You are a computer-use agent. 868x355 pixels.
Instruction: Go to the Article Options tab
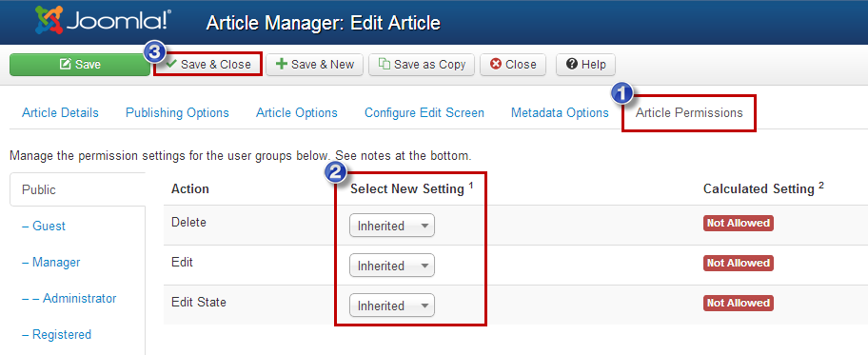pyautogui.click(x=297, y=113)
